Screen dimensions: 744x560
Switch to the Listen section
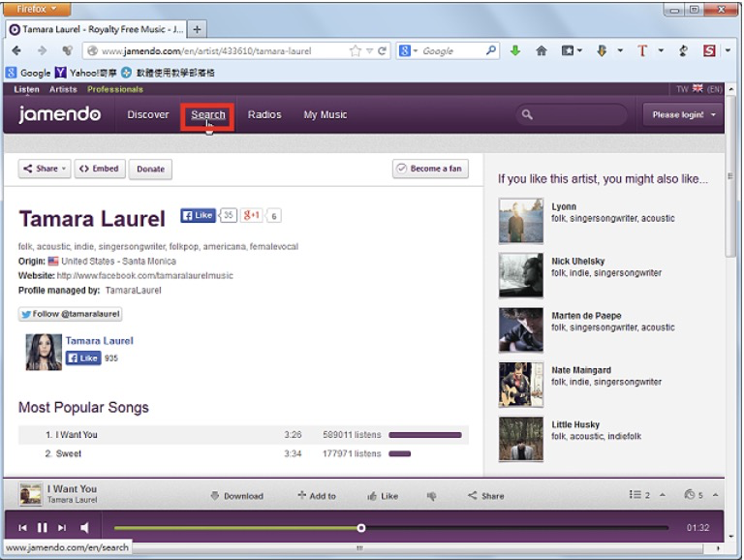click(26, 89)
